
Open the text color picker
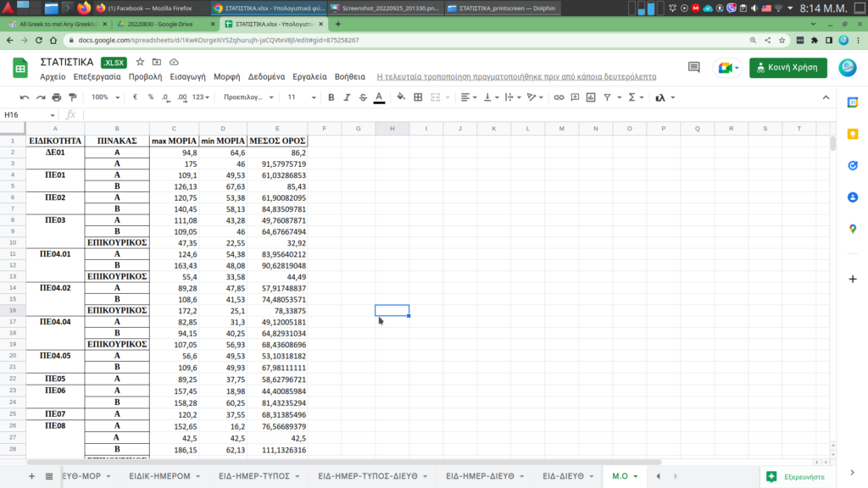point(379,97)
